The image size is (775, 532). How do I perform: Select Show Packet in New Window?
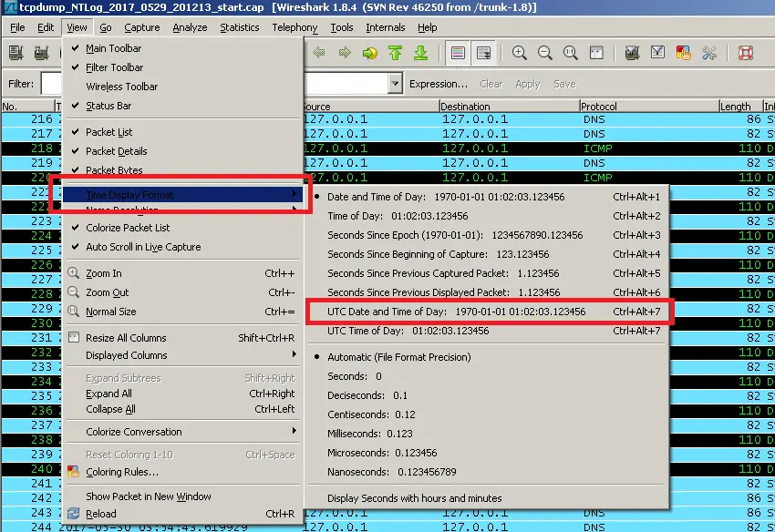click(x=182, y=496)
